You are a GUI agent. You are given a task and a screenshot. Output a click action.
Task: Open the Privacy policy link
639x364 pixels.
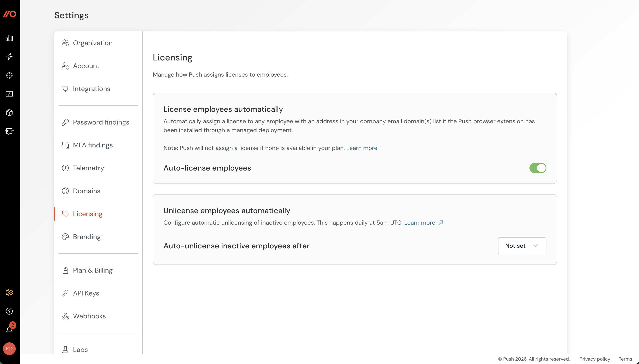(x=595, y=359)
